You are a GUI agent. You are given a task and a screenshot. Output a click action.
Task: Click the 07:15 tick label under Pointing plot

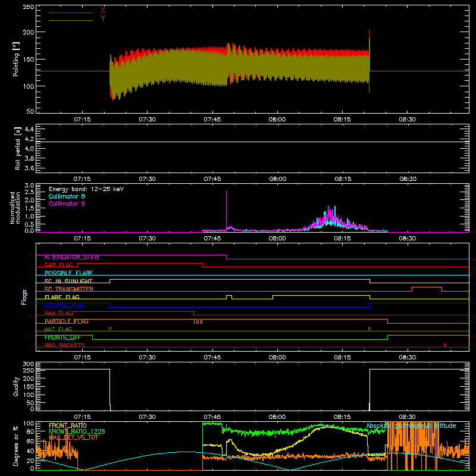pos(82,120)
